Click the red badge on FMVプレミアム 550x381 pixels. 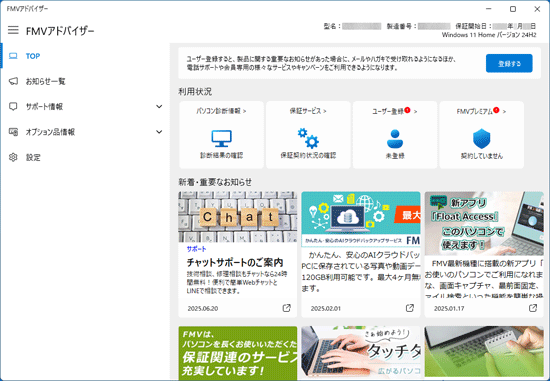(x=496, y=110)
